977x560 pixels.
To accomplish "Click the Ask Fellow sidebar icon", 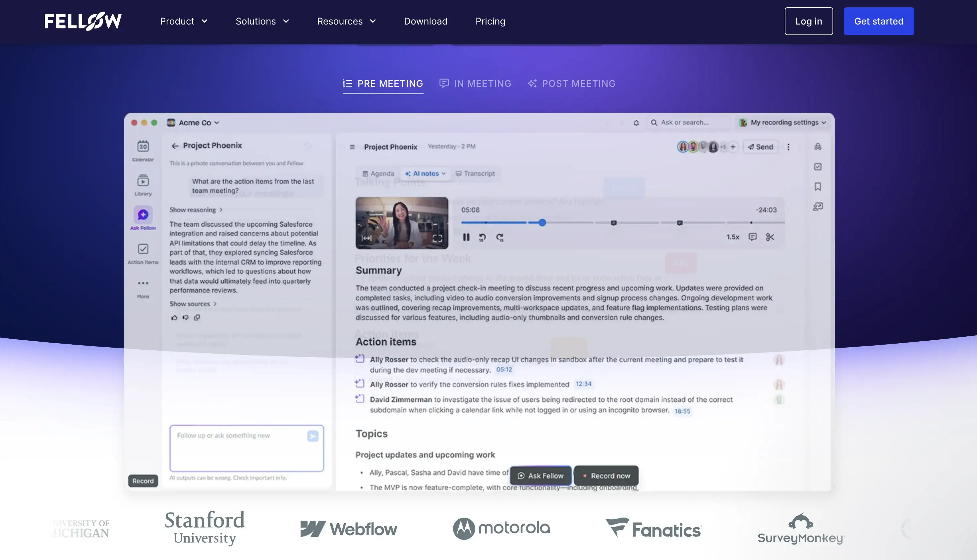I will coord(143,215).
